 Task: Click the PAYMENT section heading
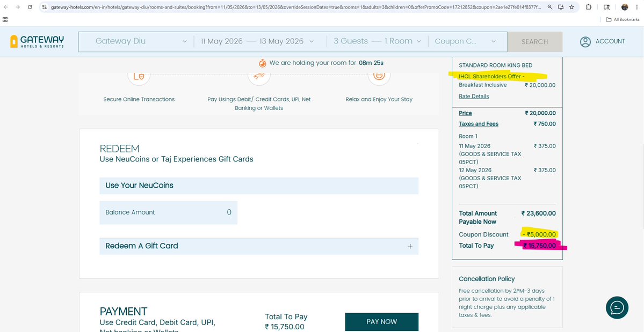(x=124, y=312)
